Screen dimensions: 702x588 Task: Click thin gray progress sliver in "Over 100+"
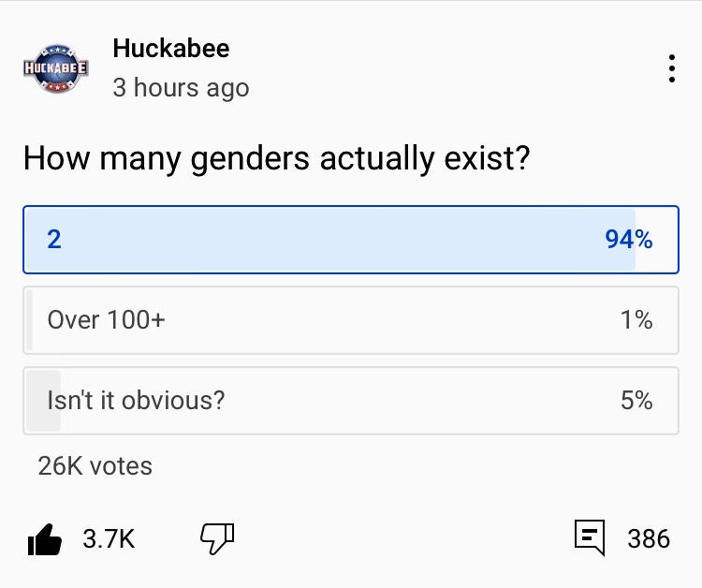tap(30, 320)
